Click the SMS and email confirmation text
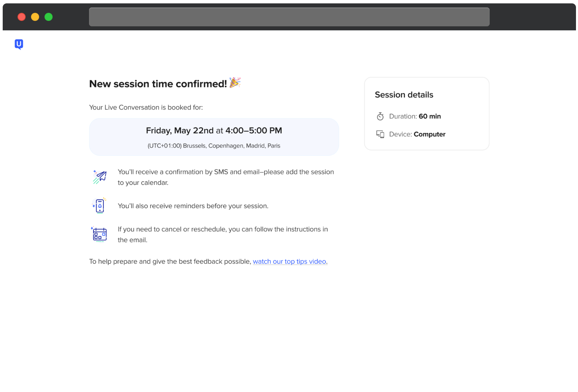Viewport: 578px width, 392px height. click(x=226, y=177)
